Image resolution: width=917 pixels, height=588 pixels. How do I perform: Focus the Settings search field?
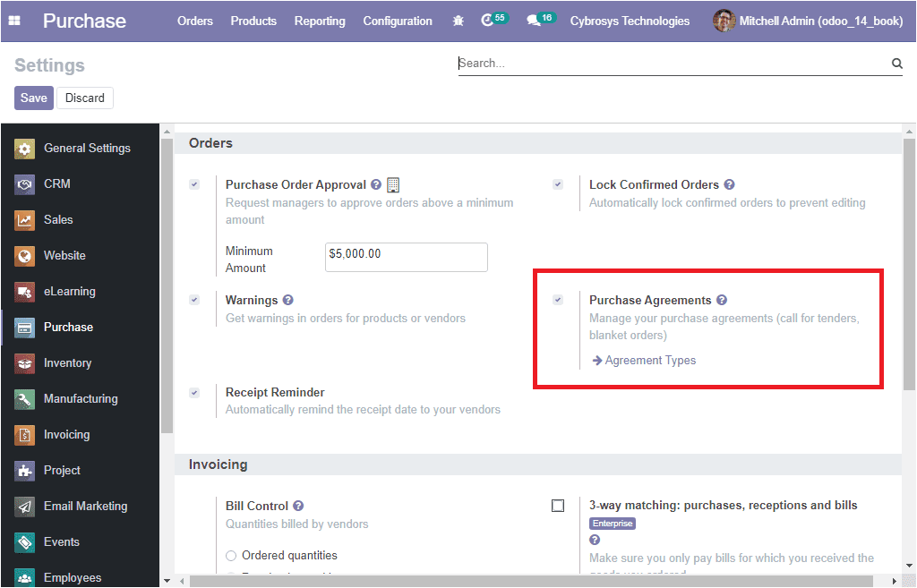[x=673, y=64]
